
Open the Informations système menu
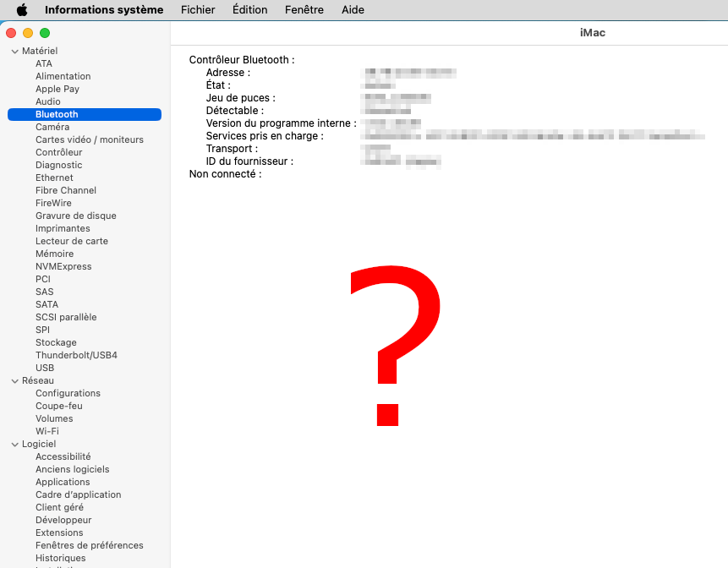pos(104,10)
